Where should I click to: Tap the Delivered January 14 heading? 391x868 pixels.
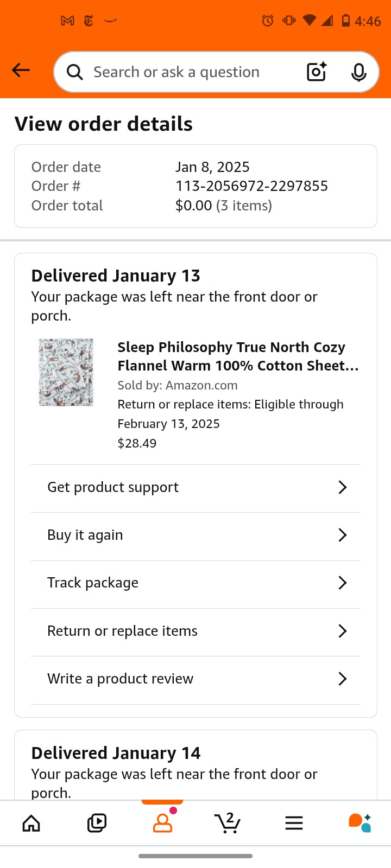point(116,753)
